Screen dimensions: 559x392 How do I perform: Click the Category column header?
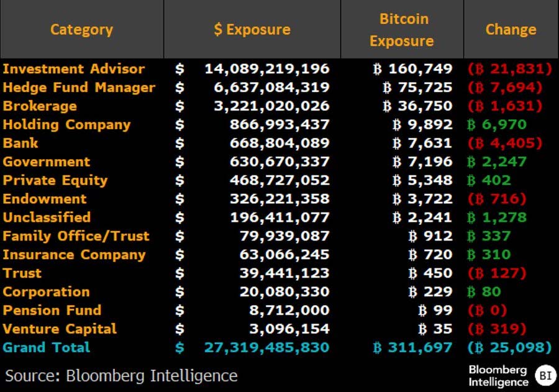pos(81,29)
